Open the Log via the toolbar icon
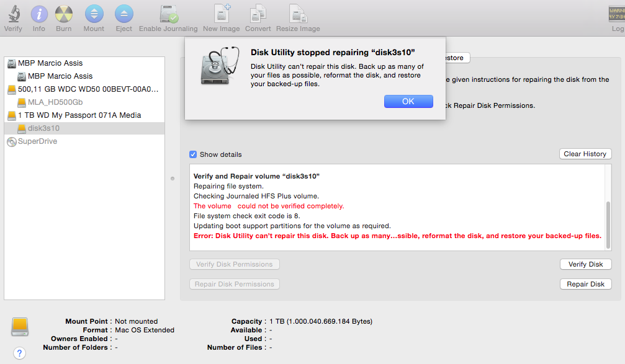This screenshot has width=625, height=364. coord(616,12)
